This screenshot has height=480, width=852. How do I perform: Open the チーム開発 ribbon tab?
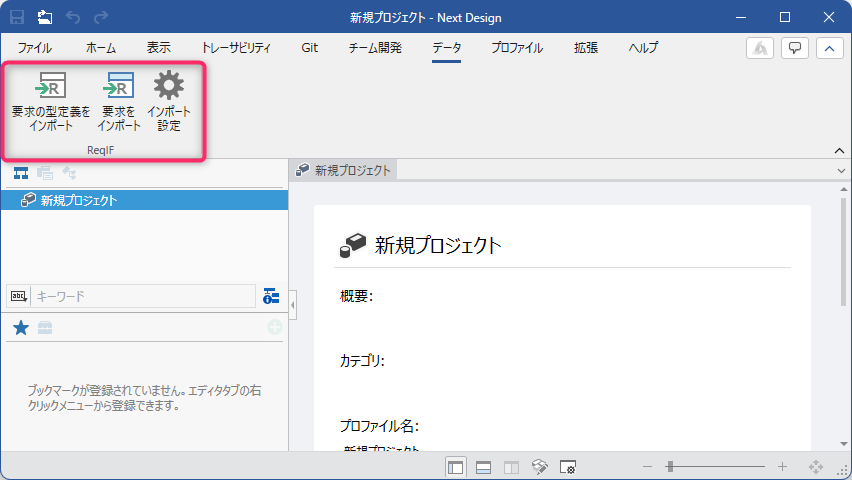tap(375, 48)
